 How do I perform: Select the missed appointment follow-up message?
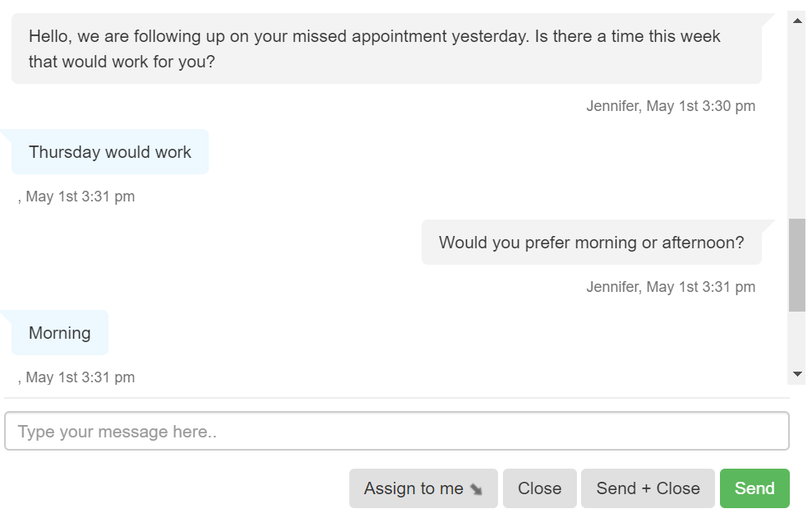pyautogui.click(x=386, y=49)
